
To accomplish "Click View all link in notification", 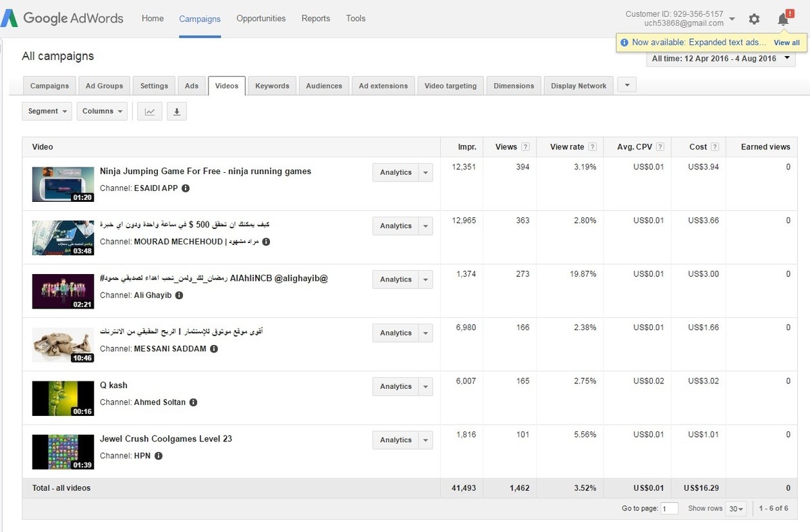I will click(x=786, y=43).
